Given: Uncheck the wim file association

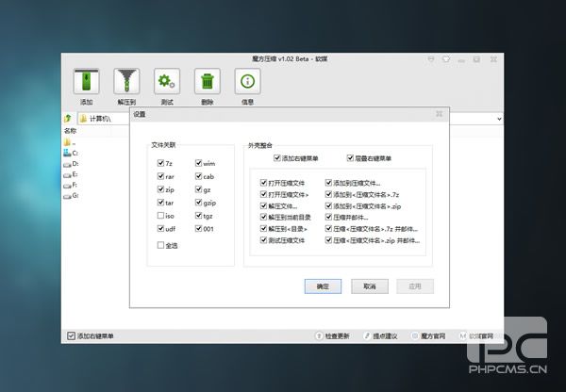Looking at the screenshot, I should [198, 163].
